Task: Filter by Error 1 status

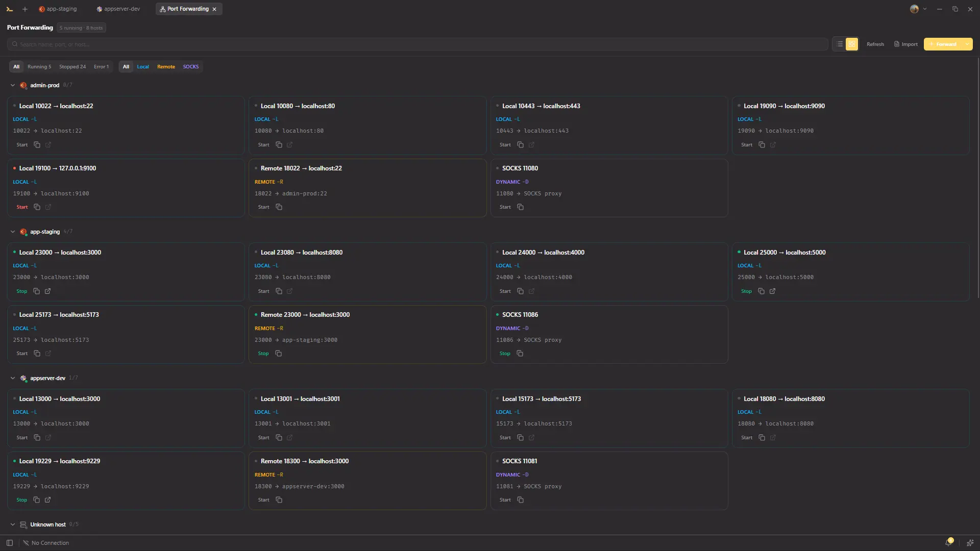Action: 101,67
